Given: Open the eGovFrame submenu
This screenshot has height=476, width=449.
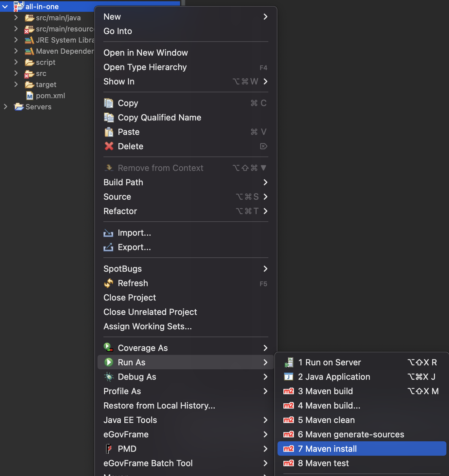Looking at the screenshot, I should (186, 434).
